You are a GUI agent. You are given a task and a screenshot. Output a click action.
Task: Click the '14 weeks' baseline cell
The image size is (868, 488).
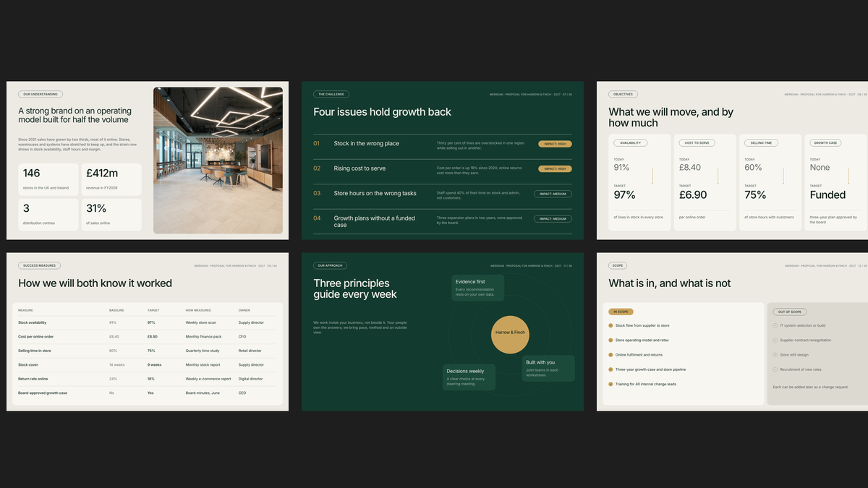[116, 364]
